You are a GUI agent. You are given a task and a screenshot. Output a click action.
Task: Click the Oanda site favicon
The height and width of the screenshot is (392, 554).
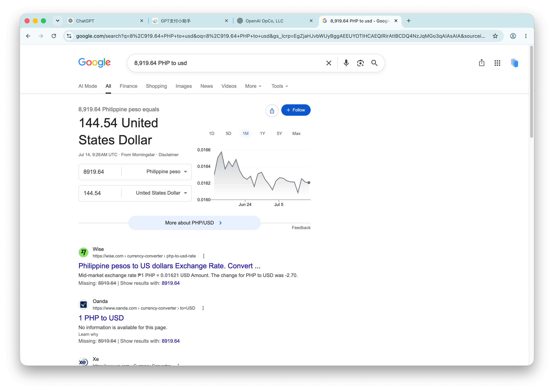click(x=83, y=305)
